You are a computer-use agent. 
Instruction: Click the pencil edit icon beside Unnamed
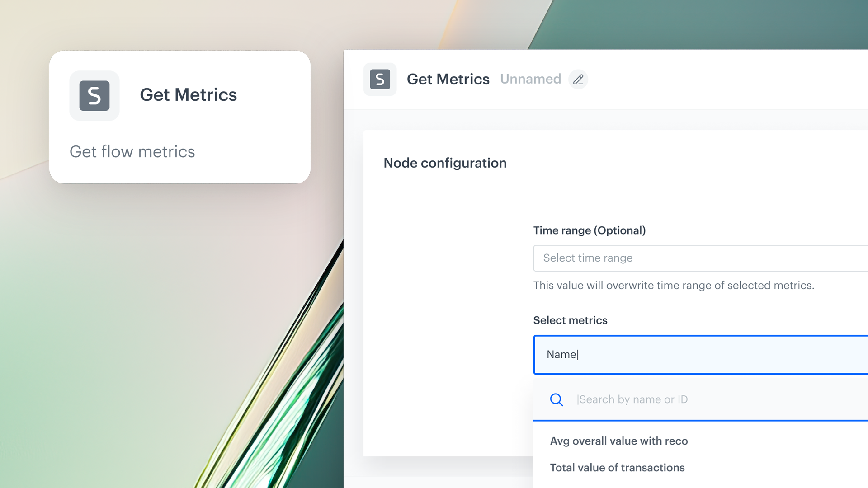(578, 79)
